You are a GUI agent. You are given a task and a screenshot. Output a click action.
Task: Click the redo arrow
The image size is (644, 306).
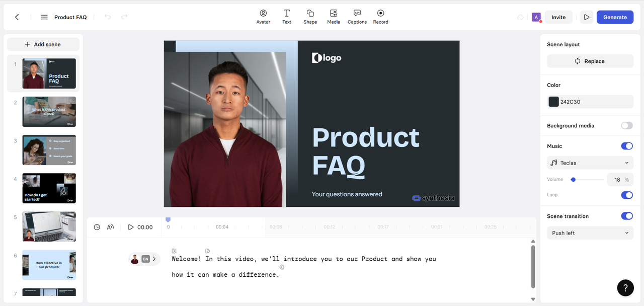tap(124, 17)
